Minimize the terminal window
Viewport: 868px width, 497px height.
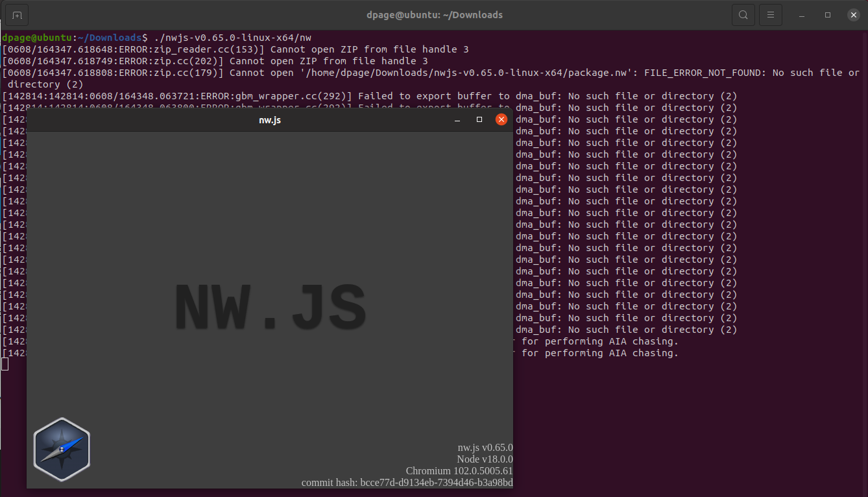point(803,15)
